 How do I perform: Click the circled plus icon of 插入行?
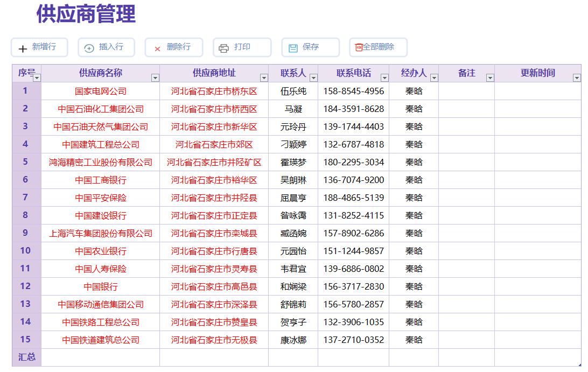pos(89,48)
